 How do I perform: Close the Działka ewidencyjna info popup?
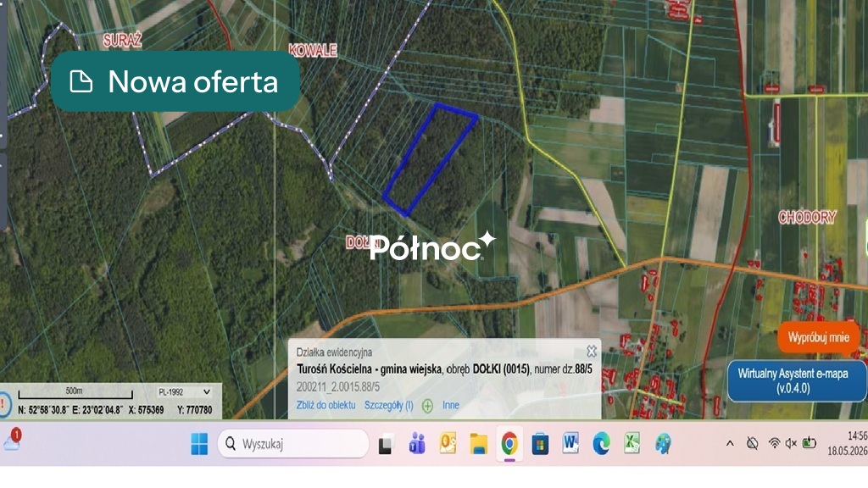click(x=591, y=352)
